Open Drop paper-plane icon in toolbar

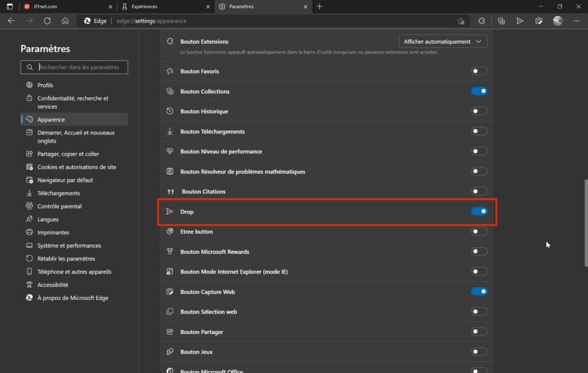520,21
